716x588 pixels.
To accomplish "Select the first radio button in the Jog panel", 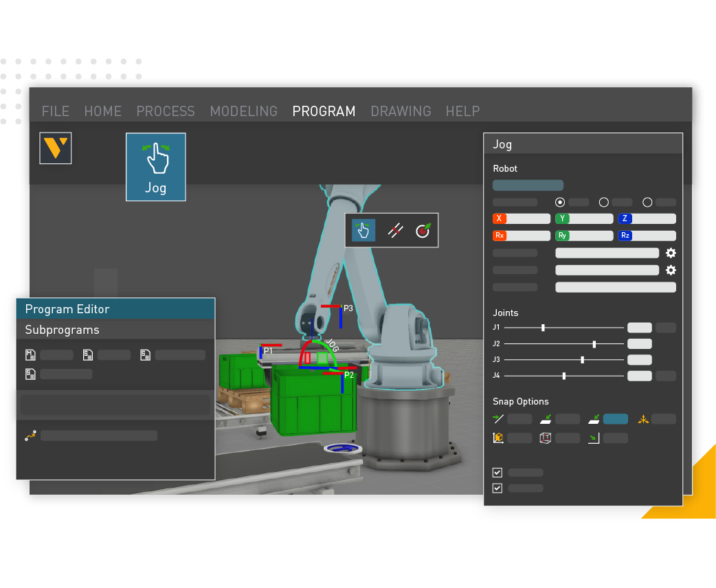I will click(560, 202).
